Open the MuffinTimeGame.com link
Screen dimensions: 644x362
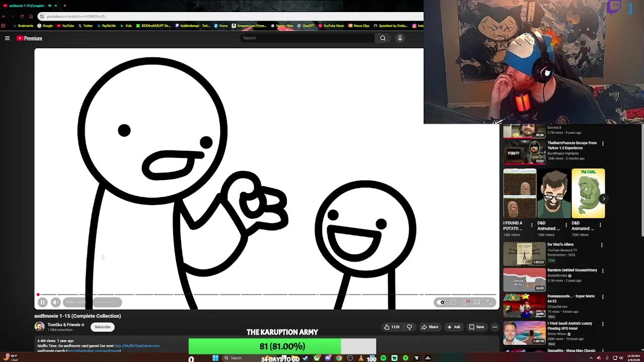137,346
